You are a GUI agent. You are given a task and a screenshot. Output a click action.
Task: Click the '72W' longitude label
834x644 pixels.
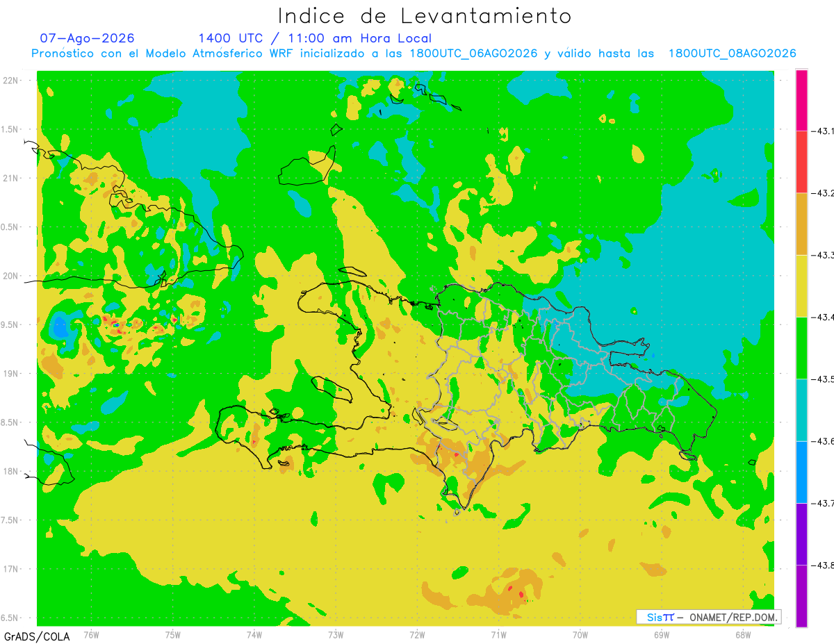(x=417, y=634)
